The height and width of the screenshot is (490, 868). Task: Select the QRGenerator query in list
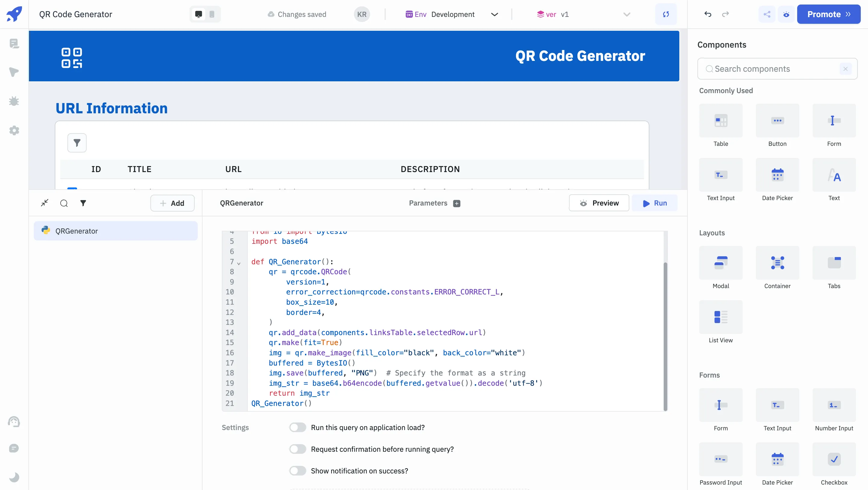point(115,231)
